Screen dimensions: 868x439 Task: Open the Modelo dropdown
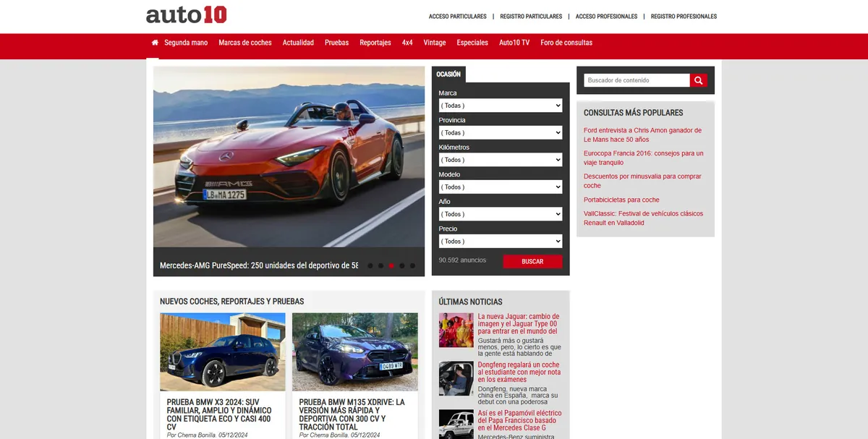pyautogui.click(x=501, y=187)
